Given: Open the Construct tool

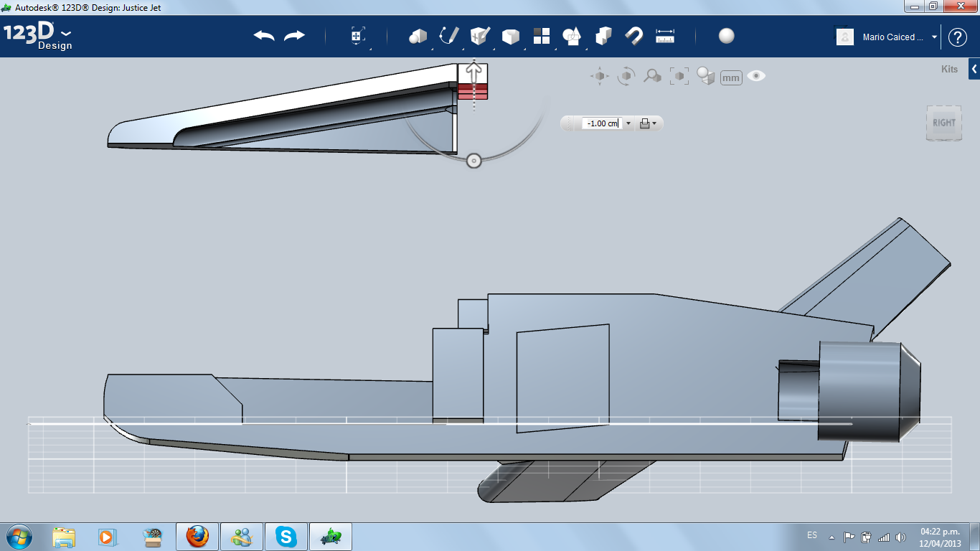Looking at the screenshot, I should tap(479, 36).
